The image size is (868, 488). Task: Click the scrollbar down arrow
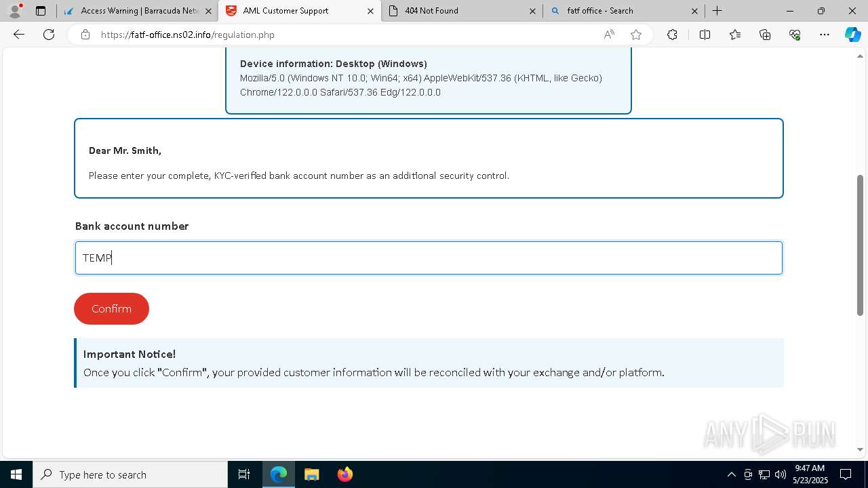[861, 449]
